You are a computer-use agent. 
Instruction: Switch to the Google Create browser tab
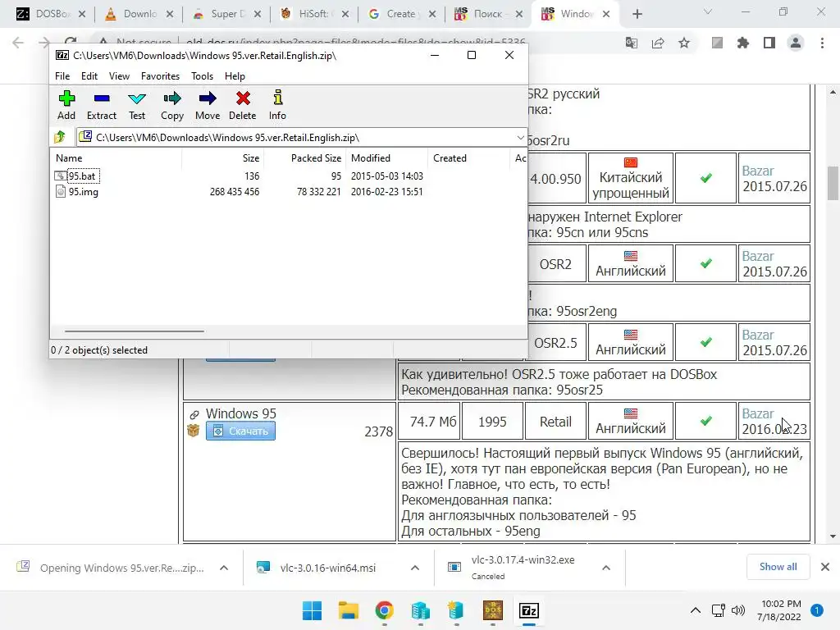pos(402,14)
